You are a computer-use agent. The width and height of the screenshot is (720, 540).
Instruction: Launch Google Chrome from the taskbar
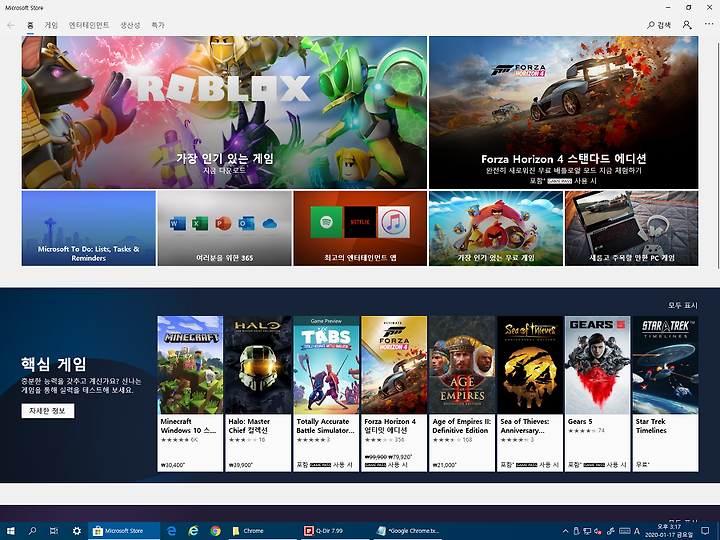pyautogui.click(x=215, y=531)
